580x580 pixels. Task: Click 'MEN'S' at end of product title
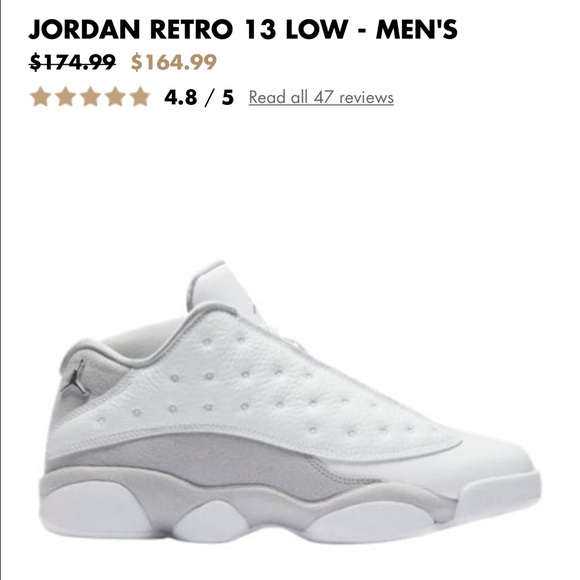[417, 29]
